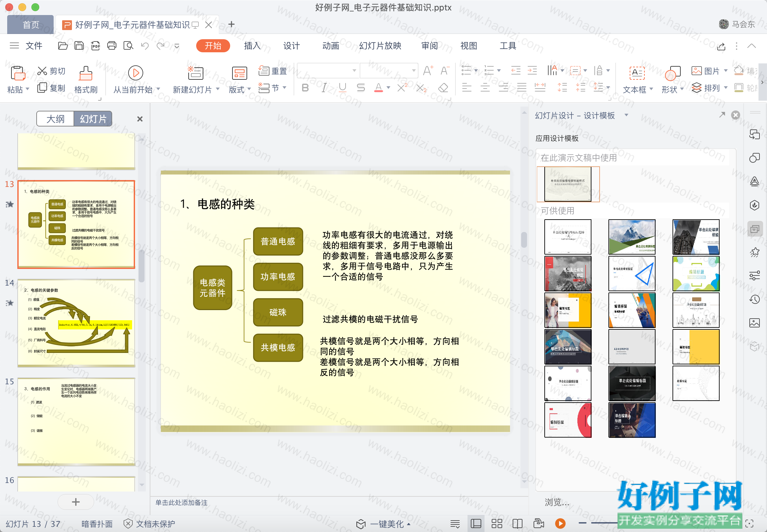Screen dimensions: 767x532
Task: Click the Save icon in quick toolbar
Action: coord(79,46)
